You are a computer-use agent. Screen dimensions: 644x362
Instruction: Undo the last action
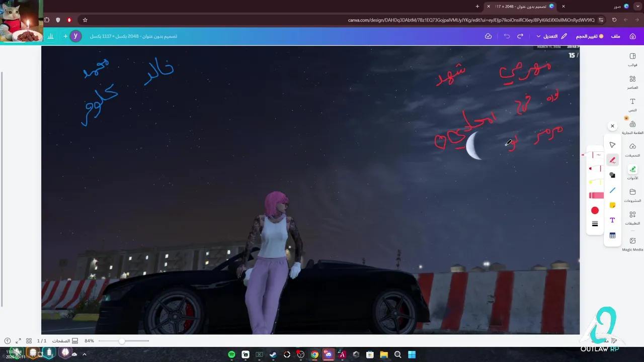tap(507, 36)
